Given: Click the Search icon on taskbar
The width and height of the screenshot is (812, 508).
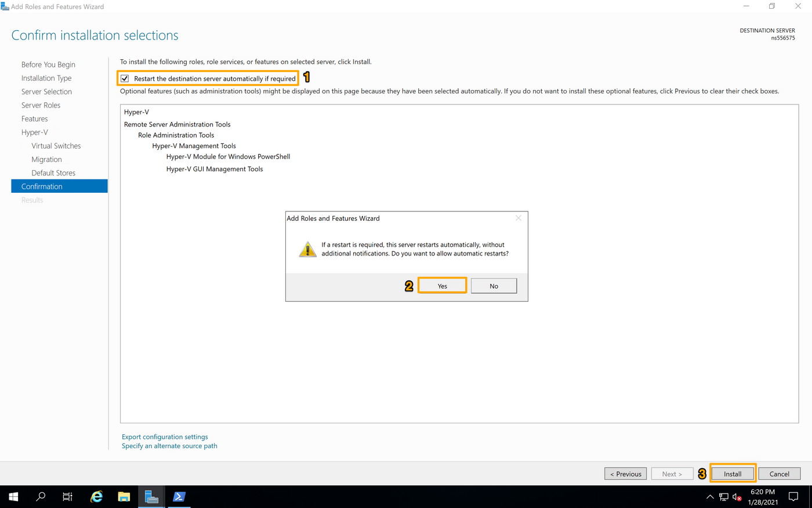Looking at the screenshot, I should (40, 496).
